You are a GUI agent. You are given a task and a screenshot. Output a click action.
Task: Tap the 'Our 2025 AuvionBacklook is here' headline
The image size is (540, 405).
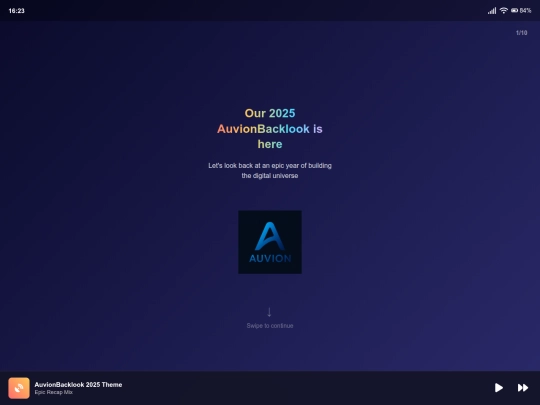point(270,128)
